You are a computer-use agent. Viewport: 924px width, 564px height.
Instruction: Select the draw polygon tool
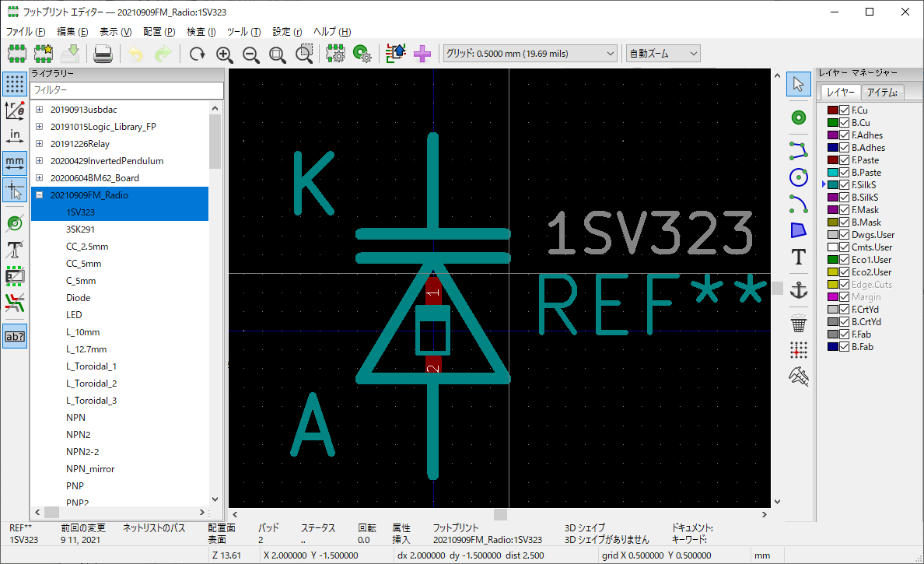(x=798, y=229)
